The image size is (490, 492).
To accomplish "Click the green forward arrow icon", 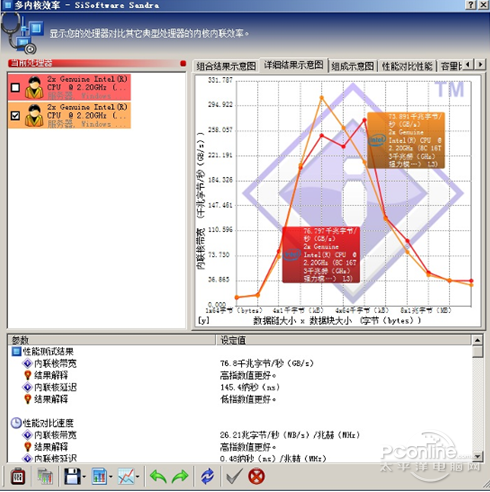I will coord(180,476).
